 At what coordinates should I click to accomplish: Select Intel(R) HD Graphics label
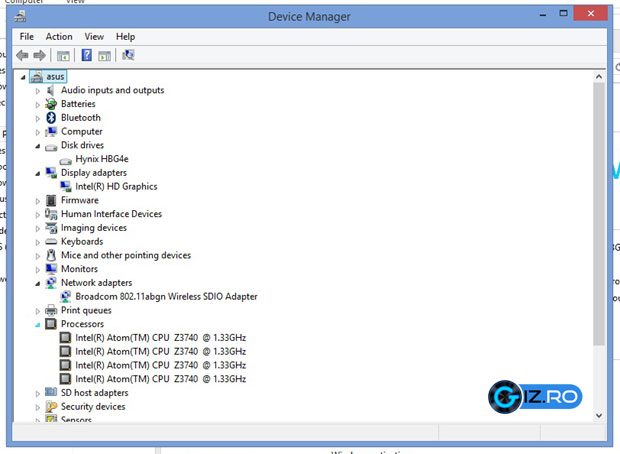pyautogui.click(x=116, y=186)
